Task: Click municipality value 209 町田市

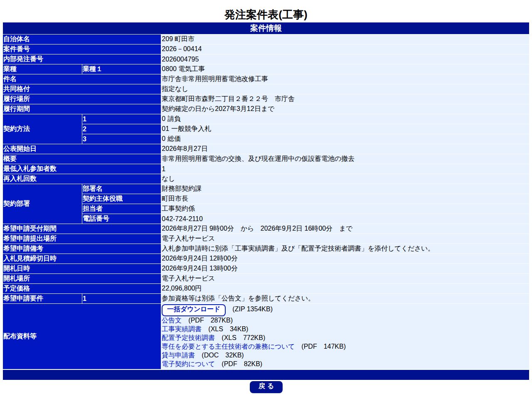Action: click(178, 39)
